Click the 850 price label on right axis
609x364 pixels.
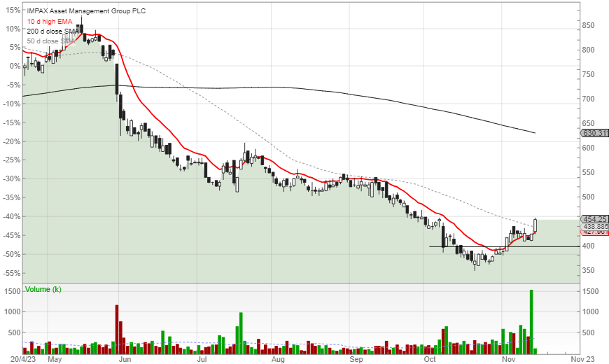click(588, 25)
